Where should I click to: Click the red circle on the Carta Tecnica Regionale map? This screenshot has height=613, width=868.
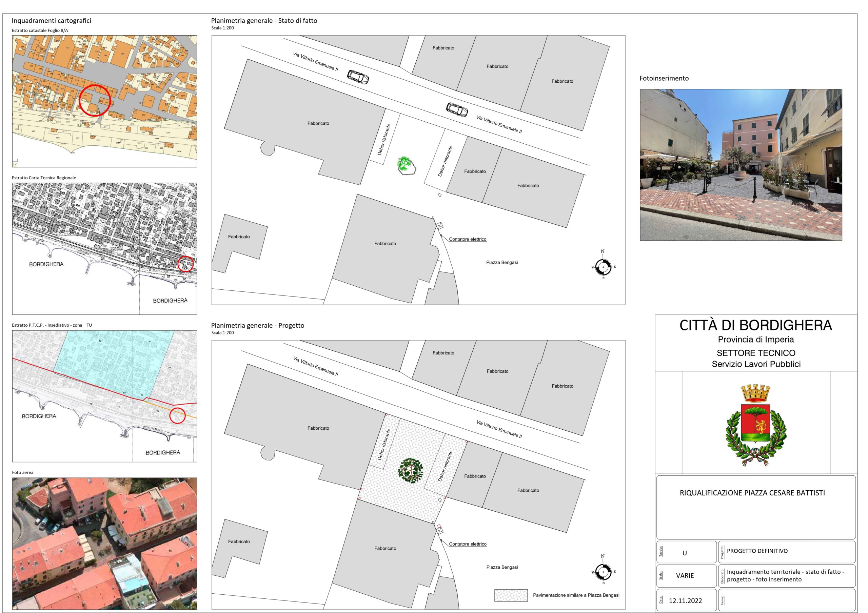(185, 264)
